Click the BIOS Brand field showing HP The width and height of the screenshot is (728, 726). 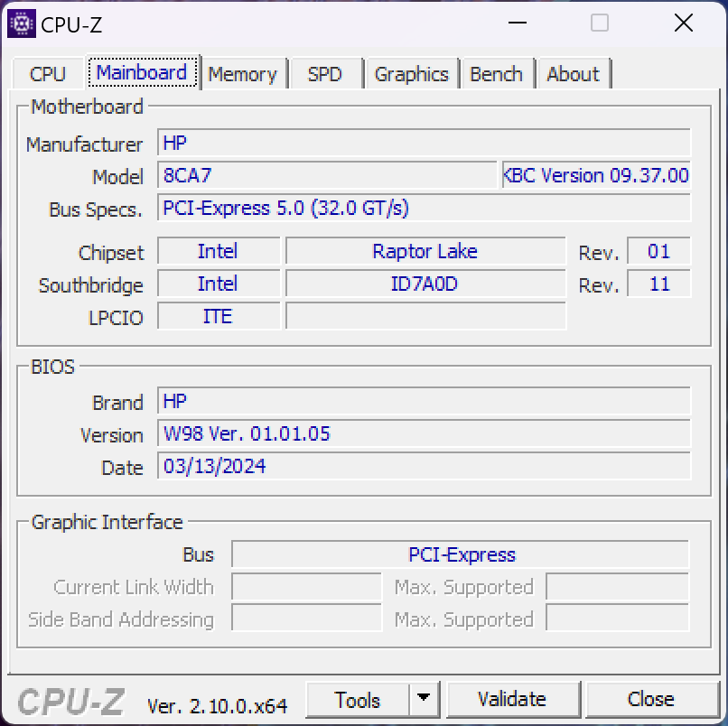coord(424,401)
